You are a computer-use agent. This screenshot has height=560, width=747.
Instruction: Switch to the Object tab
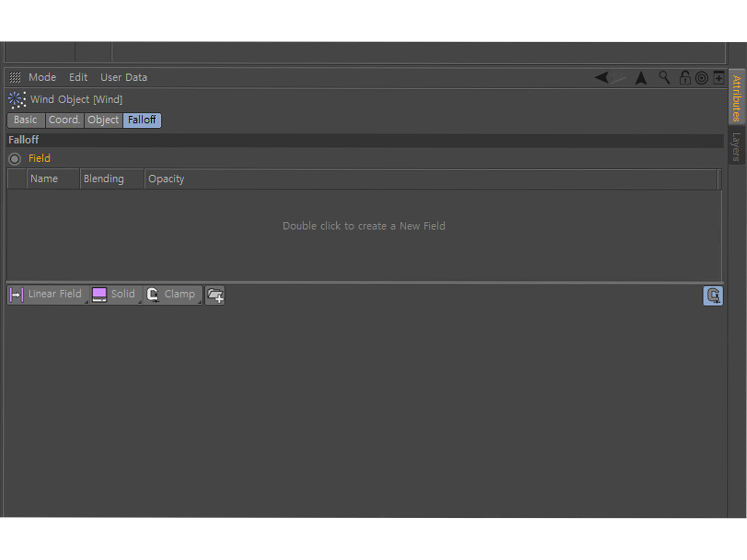click(x=103, y=120)
